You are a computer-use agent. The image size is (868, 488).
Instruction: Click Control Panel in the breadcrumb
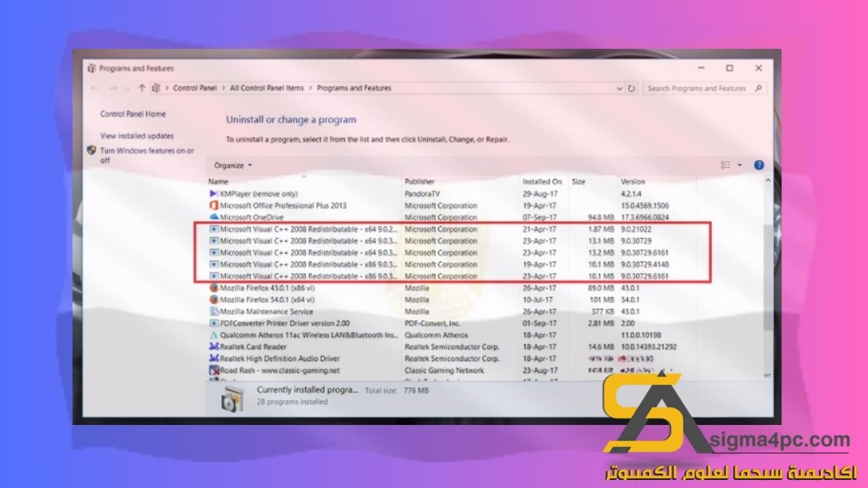[195, 88]
